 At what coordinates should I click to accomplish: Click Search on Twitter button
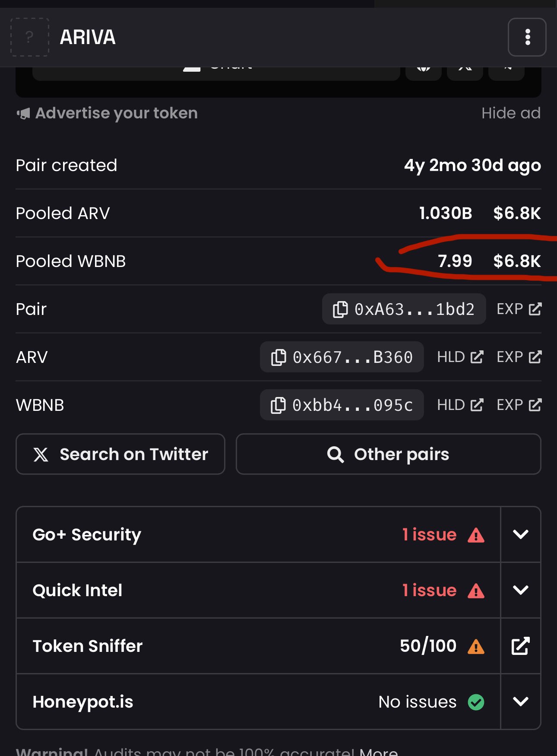click(120, 454)
